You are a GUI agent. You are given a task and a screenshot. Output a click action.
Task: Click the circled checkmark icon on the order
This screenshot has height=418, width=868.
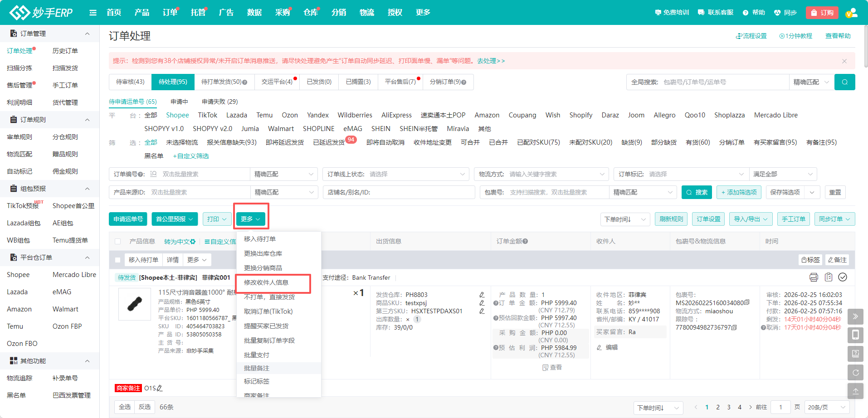click(843, 277)
